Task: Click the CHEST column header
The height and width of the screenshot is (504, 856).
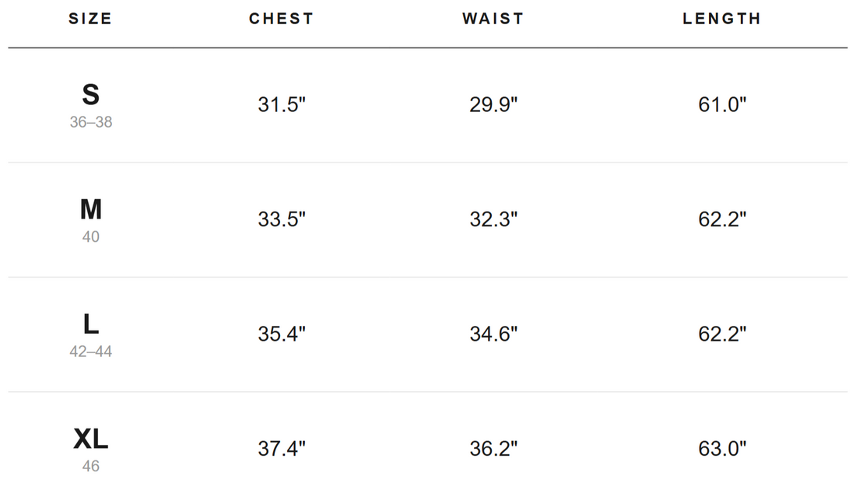Action: point(281,19)
